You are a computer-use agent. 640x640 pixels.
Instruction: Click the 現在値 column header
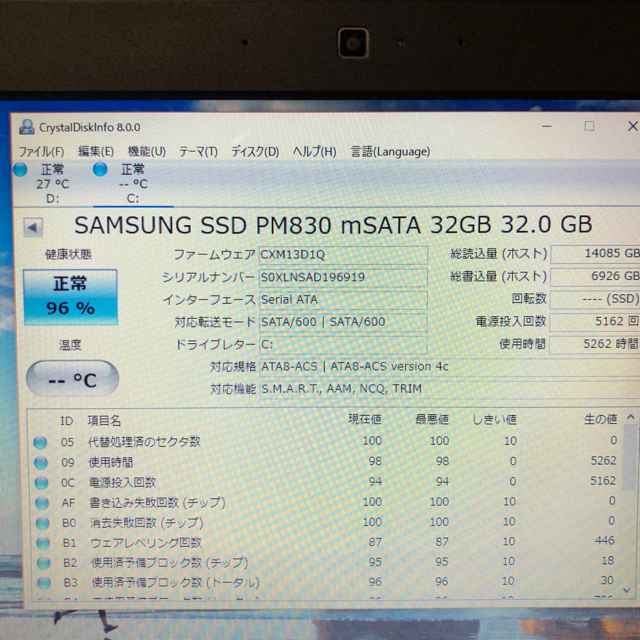click(x=364, y=419)
